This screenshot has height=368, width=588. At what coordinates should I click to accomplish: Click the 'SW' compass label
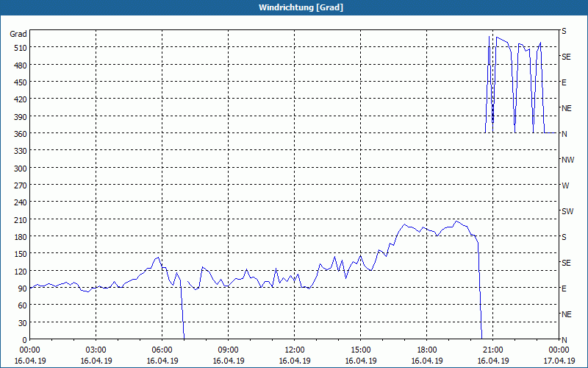pos(567,211)
